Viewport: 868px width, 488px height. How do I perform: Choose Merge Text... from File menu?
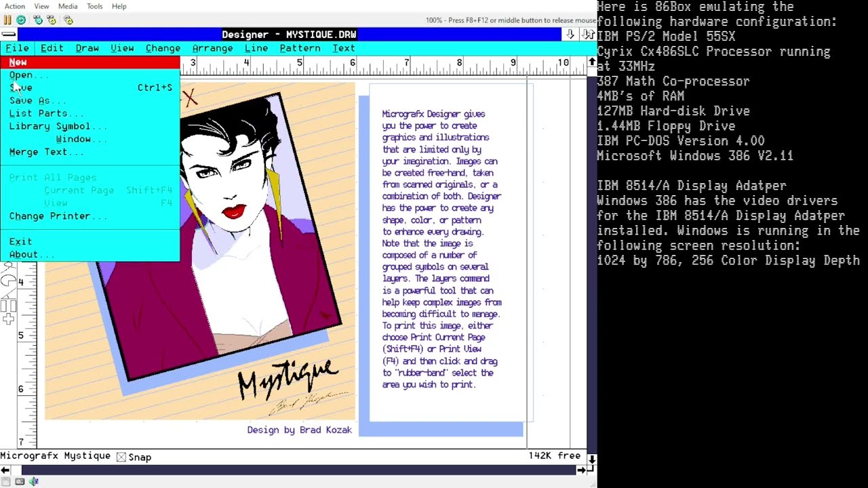click(90, 152)
